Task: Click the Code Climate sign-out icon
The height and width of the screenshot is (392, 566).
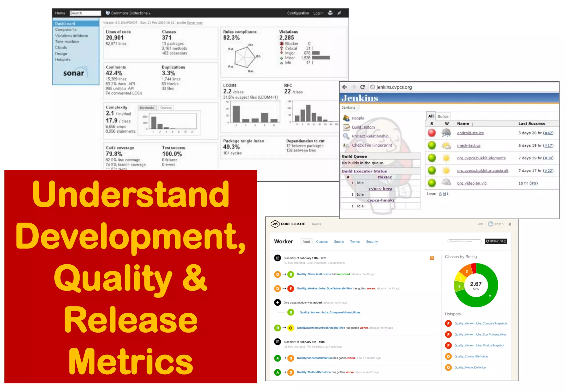Action: [509, 224]
